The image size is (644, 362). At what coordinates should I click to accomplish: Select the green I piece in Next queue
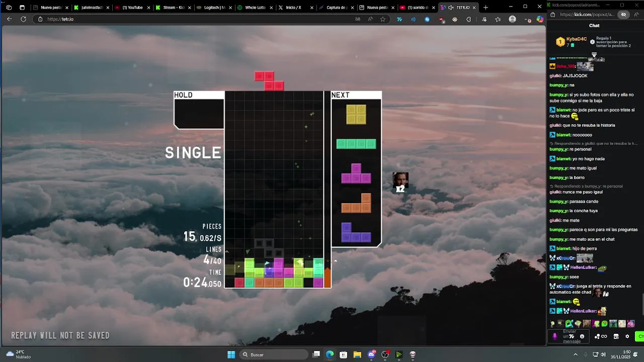pyautogui.click(x=356, y=144)
